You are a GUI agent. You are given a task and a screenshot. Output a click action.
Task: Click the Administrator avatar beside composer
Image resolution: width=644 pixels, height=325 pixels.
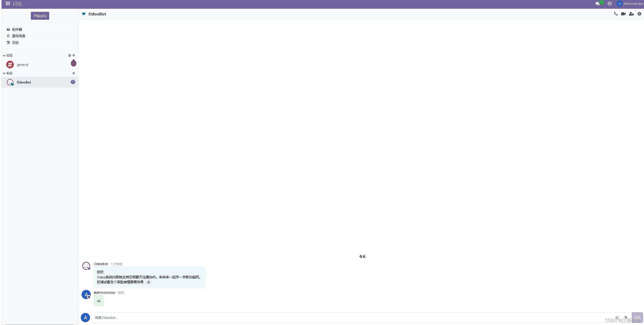85,318
